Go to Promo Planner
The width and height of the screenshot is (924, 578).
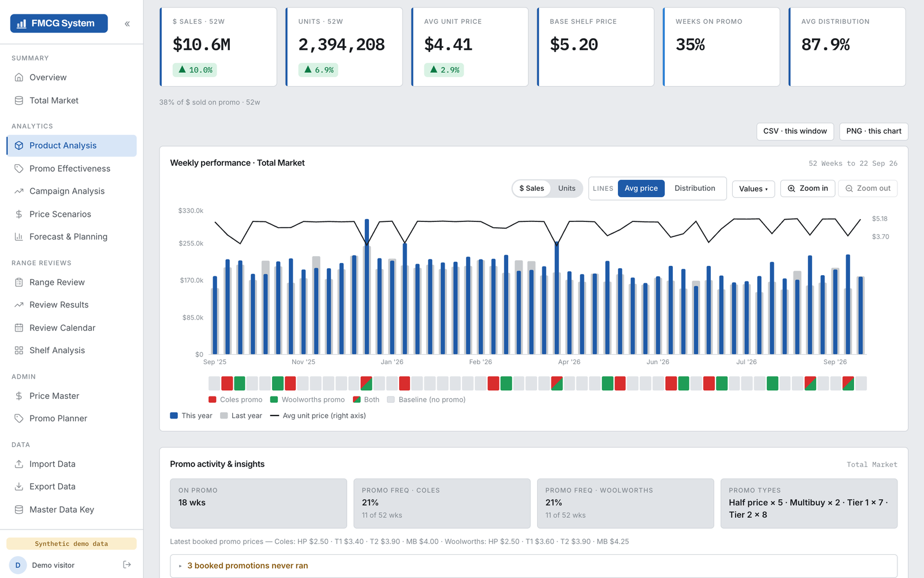(x=72, y=418)
